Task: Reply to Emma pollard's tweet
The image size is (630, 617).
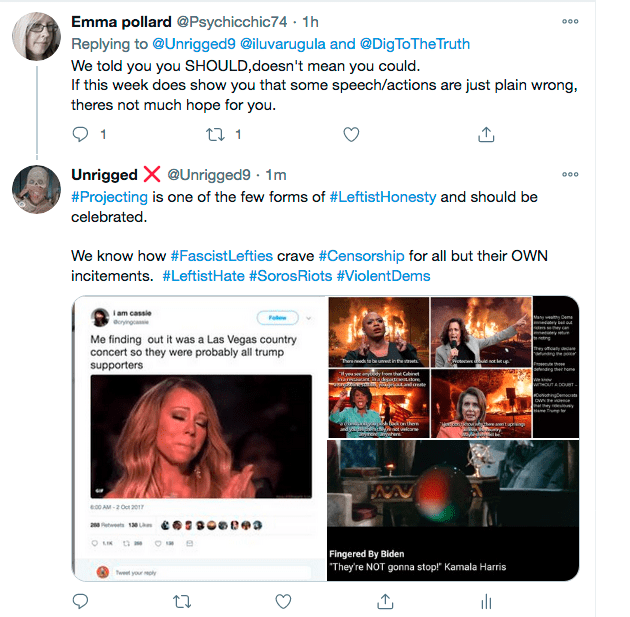Action: coord(82,133)
